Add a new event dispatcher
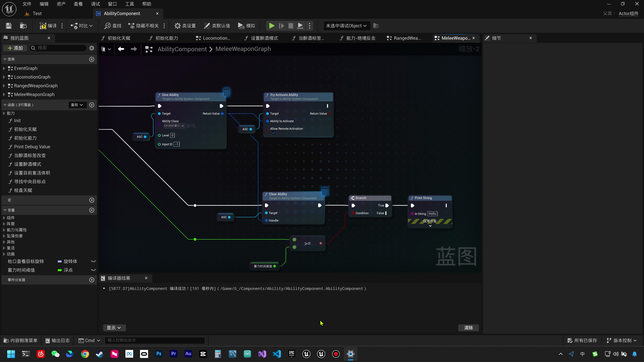Screen dimensions: 644x362 click(x=92, y=280)
